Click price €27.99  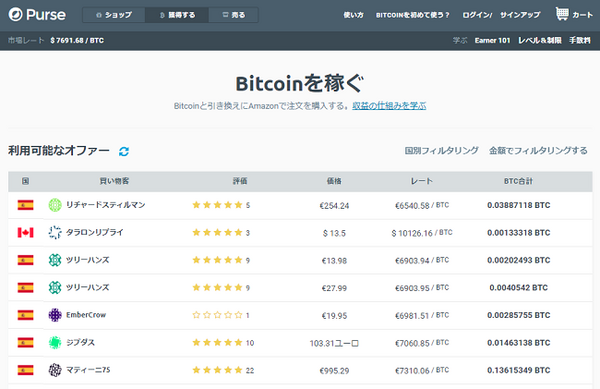tap(334, 288)
